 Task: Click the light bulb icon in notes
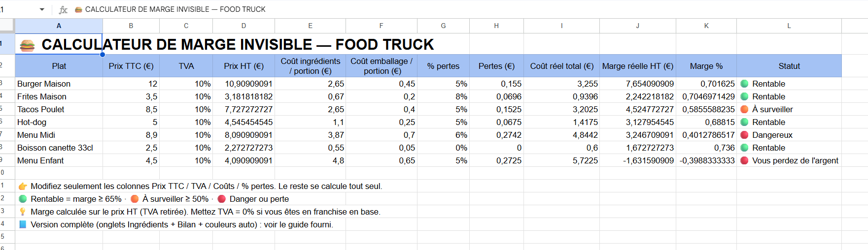click(23, 212)
